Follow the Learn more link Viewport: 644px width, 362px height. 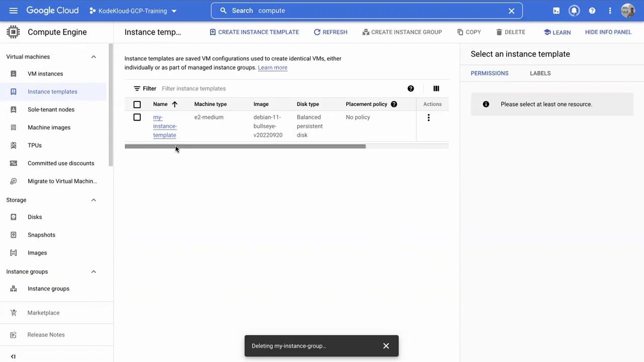click(x=273, y=67)
